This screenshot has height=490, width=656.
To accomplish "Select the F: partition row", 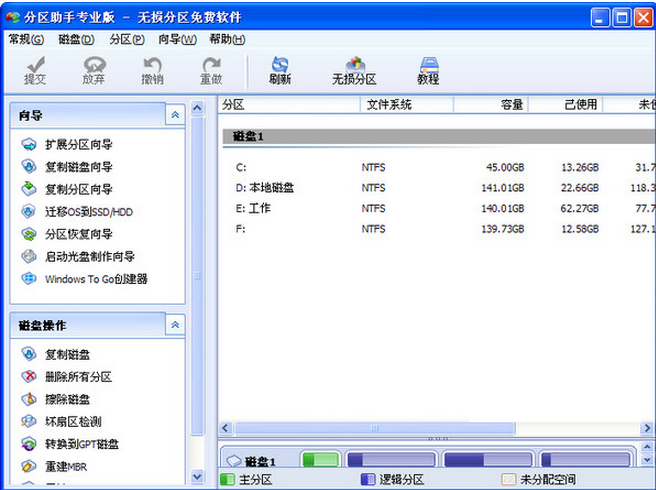I will [437, 229].
